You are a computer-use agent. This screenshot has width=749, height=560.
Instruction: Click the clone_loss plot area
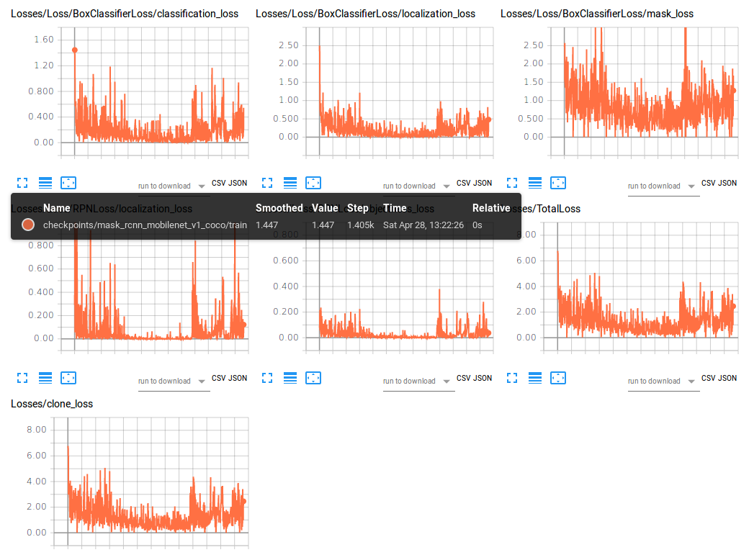tap(151, 482)
